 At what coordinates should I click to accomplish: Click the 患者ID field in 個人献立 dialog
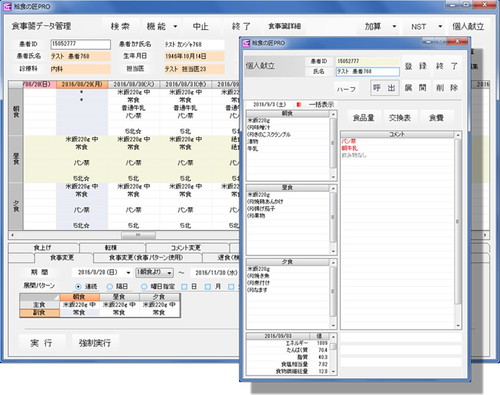tap(368, 61)
